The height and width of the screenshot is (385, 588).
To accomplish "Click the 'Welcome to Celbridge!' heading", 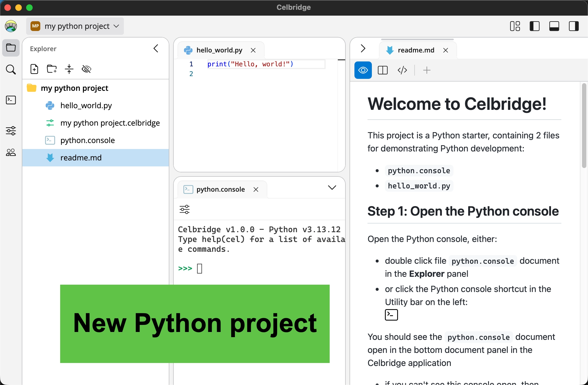I will [457, 104].
